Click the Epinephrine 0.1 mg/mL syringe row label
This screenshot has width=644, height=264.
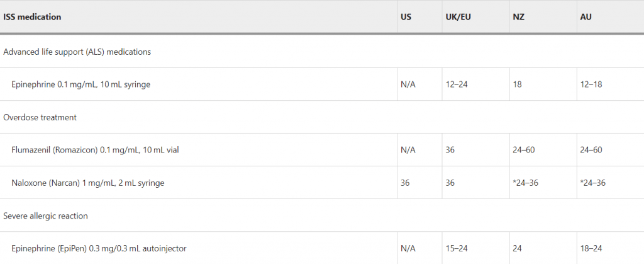(x=80, y=84)
